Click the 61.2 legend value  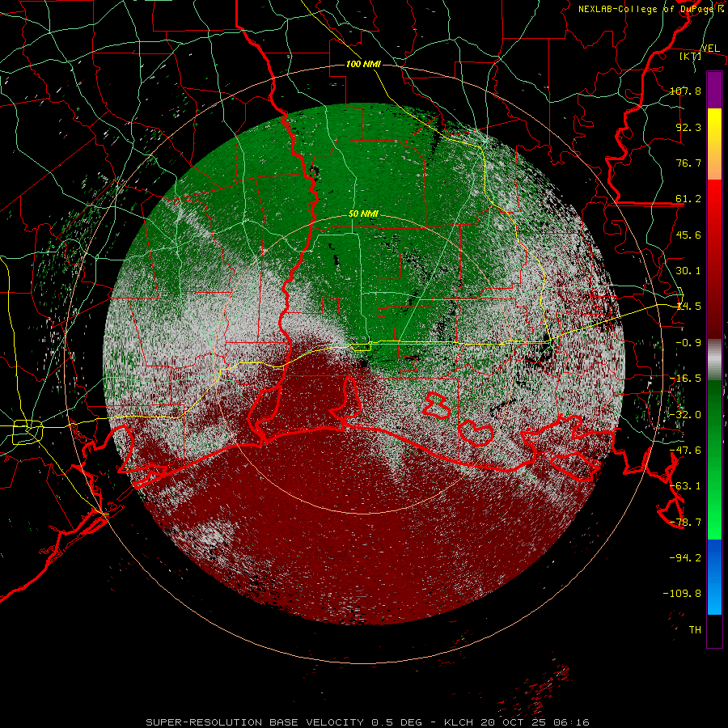[688, 199]
